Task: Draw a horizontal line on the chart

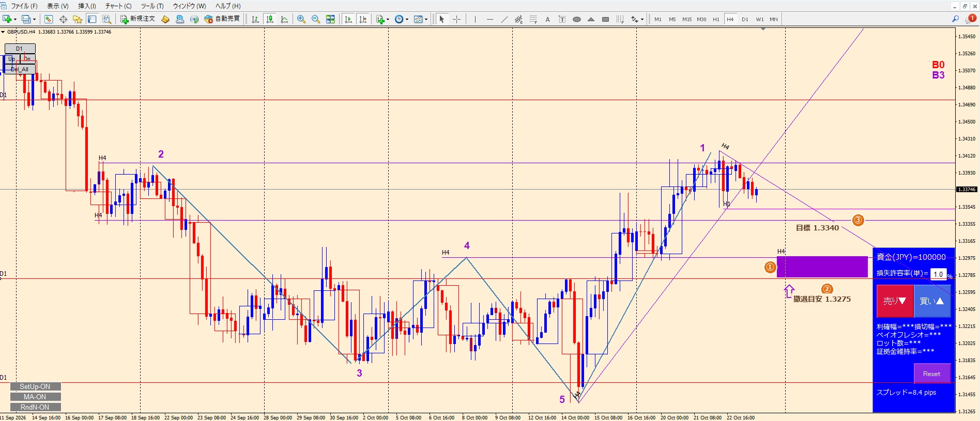Action: click(489, 19)
